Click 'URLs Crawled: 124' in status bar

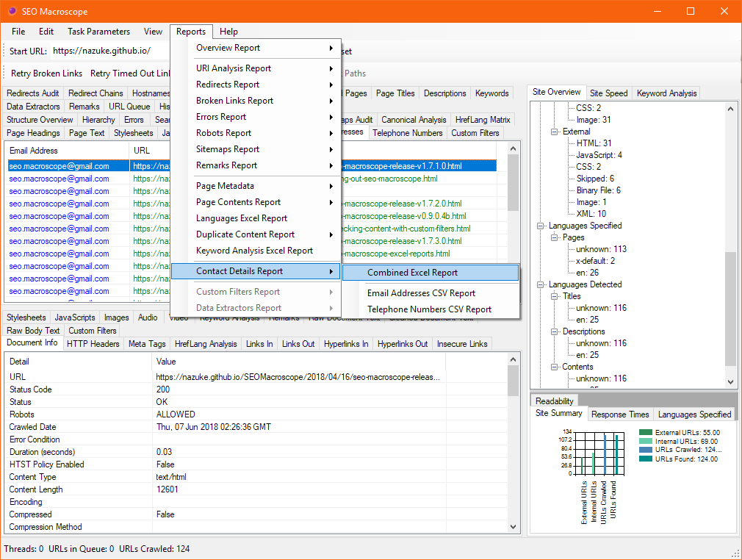pyautogui.click(x=154, y=549)
